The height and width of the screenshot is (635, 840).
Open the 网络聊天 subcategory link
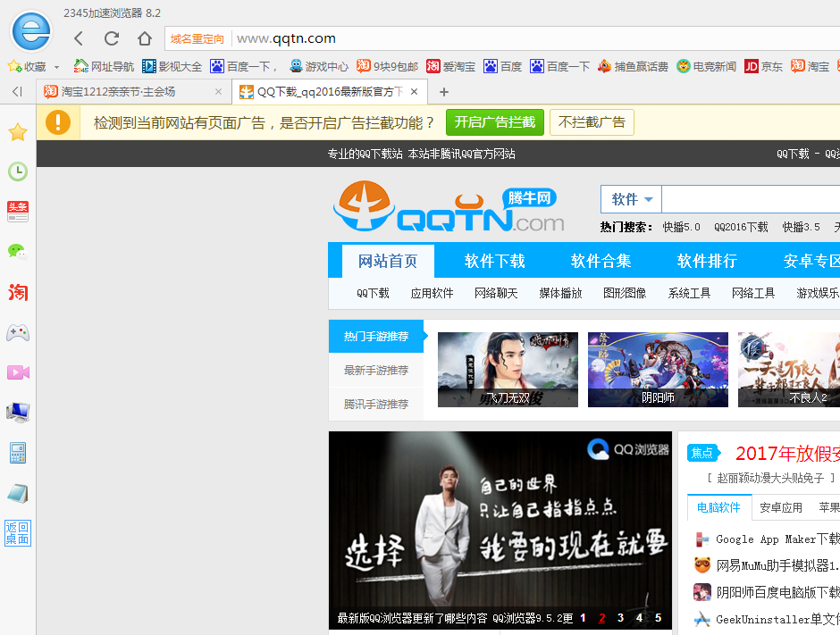click(x=496, y=294)
